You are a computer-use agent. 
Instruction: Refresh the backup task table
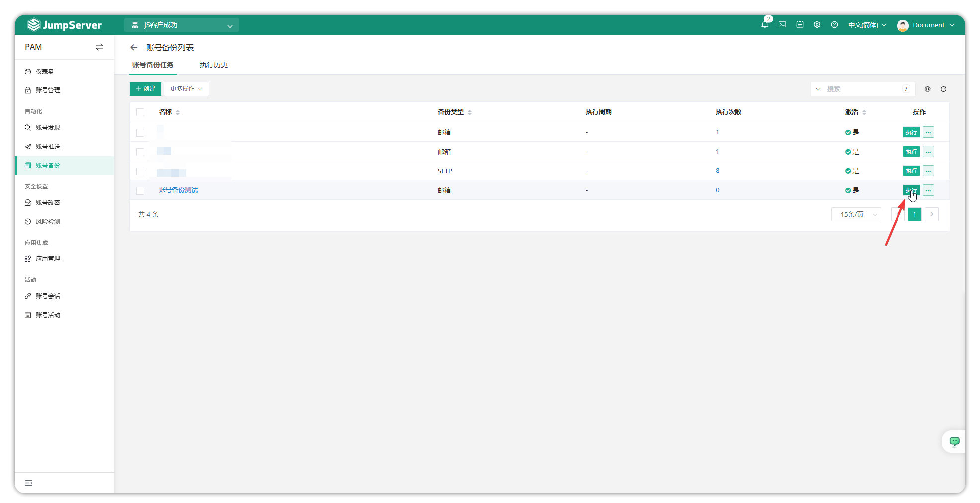(943, 89)
